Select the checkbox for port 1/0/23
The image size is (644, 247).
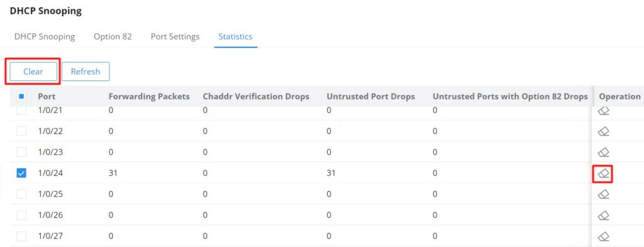coord(21,152)
